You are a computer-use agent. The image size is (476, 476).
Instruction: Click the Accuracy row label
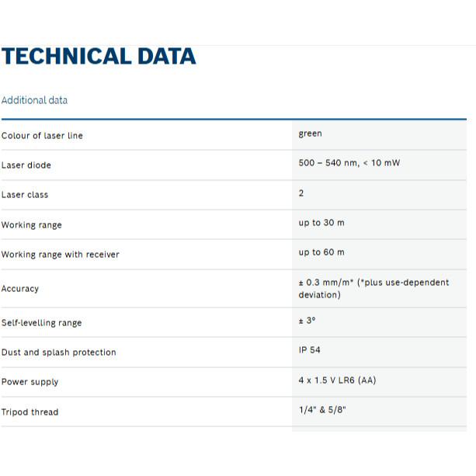(x=20, y=289)
